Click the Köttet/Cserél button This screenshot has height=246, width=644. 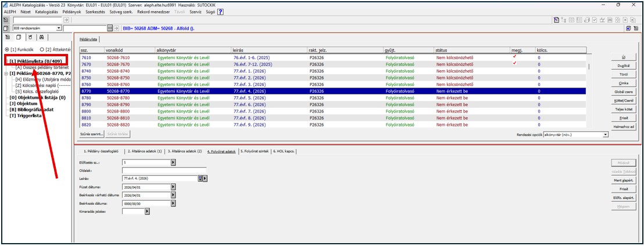(x=624, y=101)
